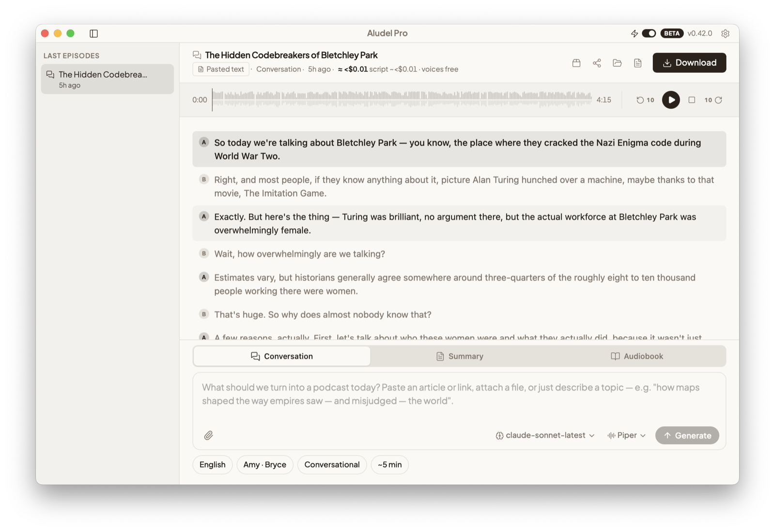
Task: Click the Pasted text source chip
Action: point(221,69)
